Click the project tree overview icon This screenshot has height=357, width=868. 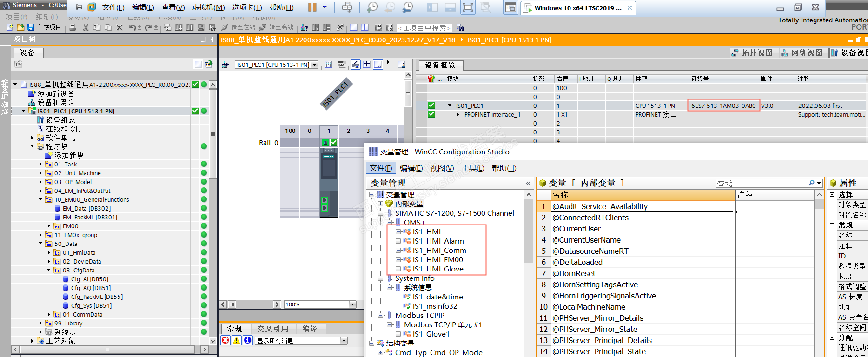coord(198,64)
